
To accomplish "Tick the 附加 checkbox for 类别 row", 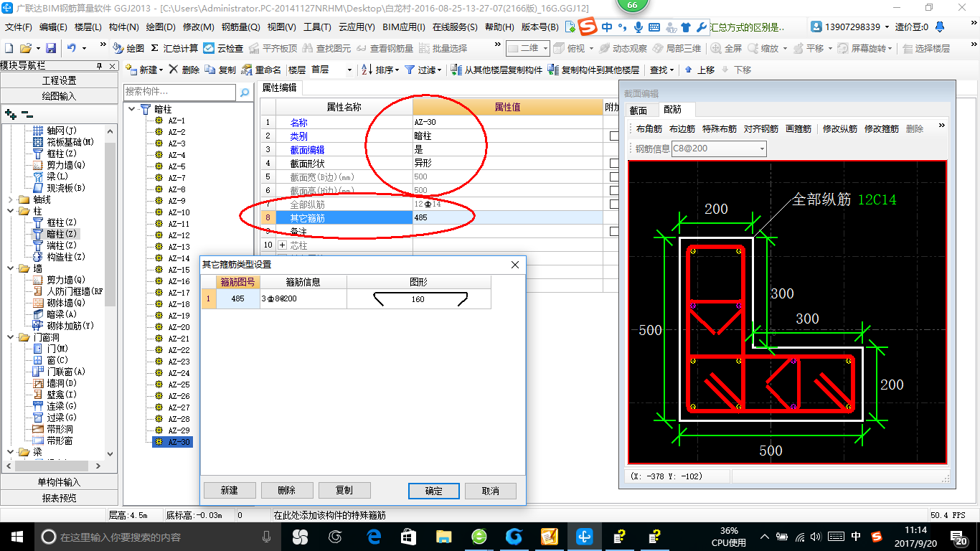I will (614, 136).
